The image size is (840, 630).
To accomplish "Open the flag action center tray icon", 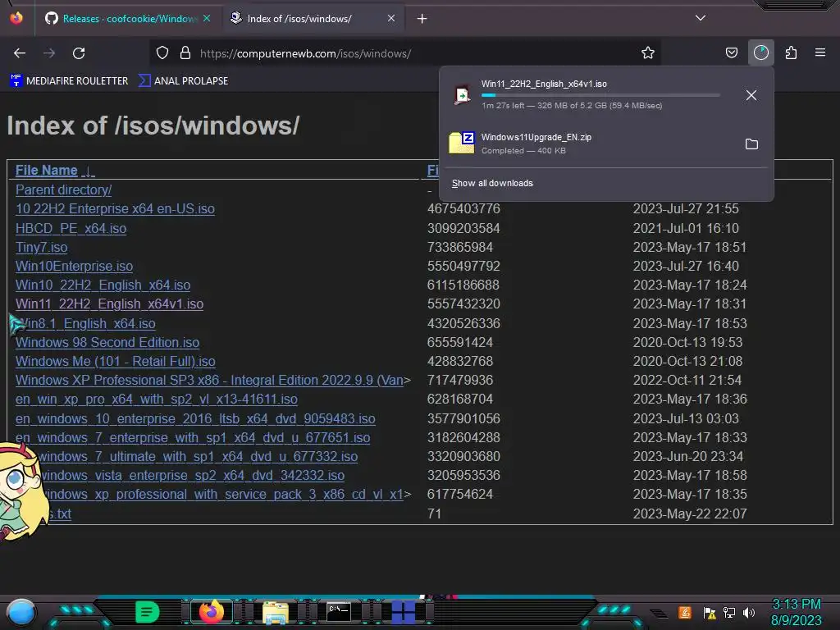I will pyautogui.click(x=710, y=612).
